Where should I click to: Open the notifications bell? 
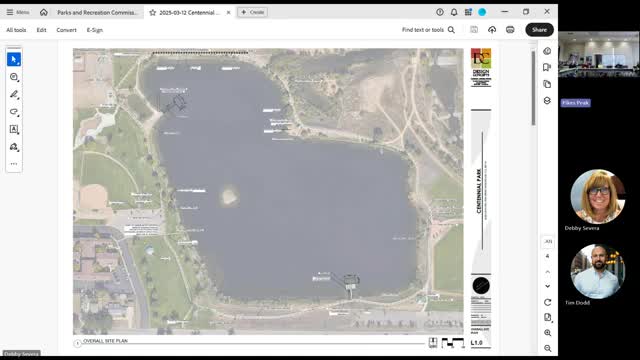tap(454, 12)
